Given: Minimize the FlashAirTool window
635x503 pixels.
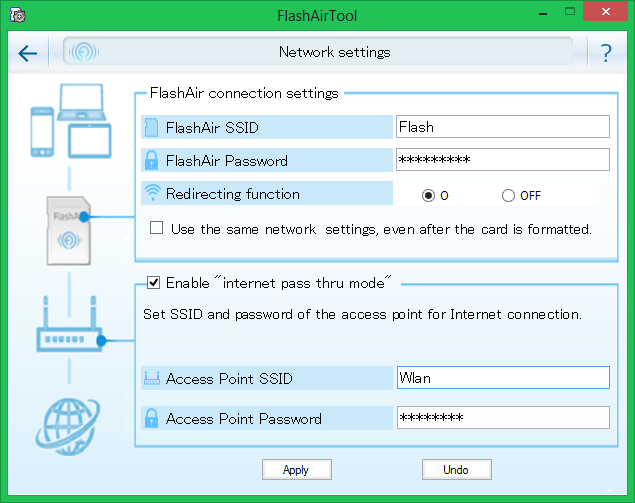Looking at the screenshot, I should coord(543,14).
